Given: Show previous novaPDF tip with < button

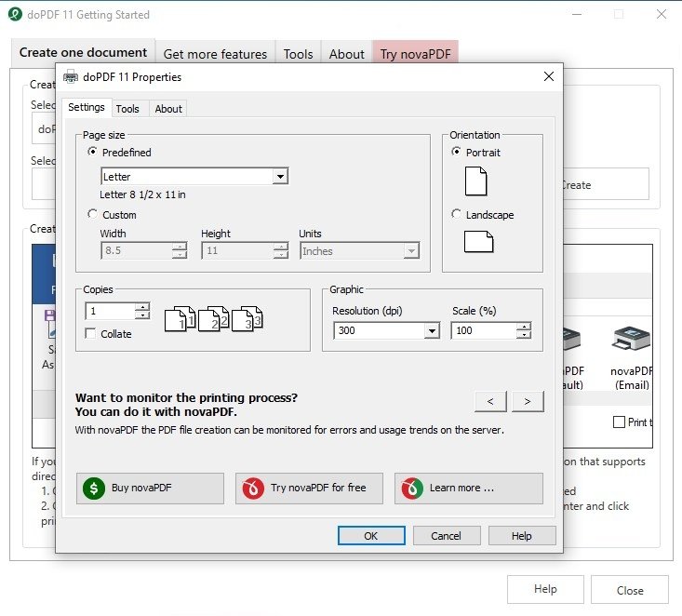Looking at the screenshot, I should [x=490, y=401].
